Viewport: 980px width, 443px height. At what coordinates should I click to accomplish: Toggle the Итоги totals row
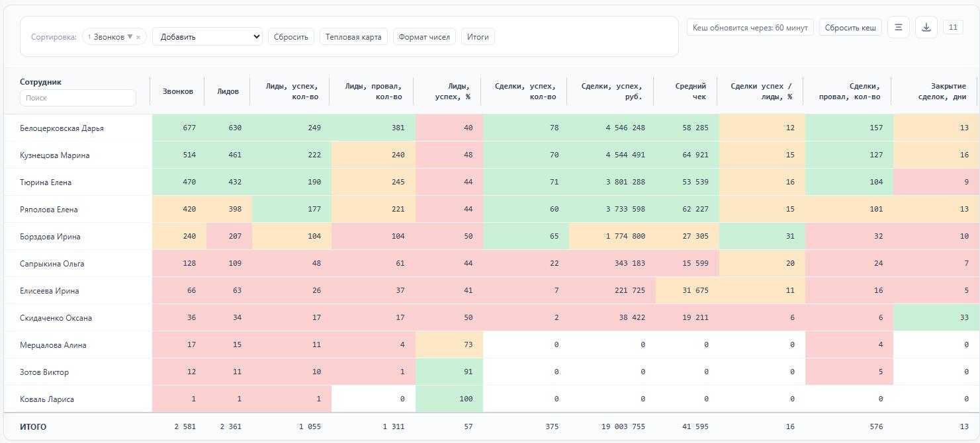click(x=478, y=37)
